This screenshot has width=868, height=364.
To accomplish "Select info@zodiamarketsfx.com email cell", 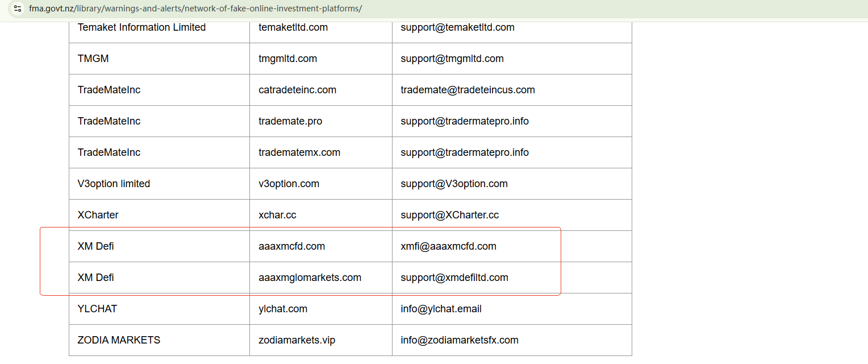I will point(512,340).
